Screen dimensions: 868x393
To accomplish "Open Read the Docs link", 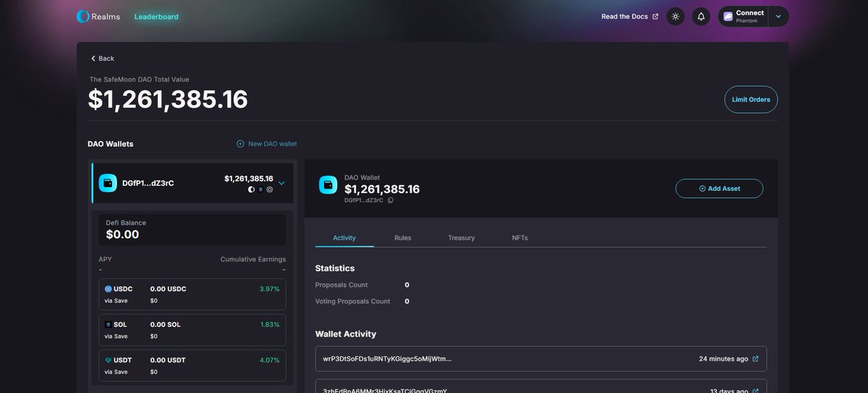I will 630,17.
